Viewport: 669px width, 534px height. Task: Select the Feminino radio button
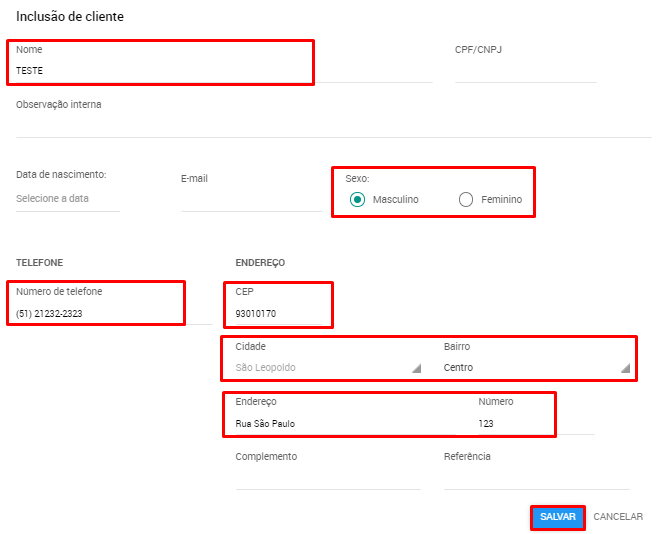pyautogui.click(x=465, y=199)
